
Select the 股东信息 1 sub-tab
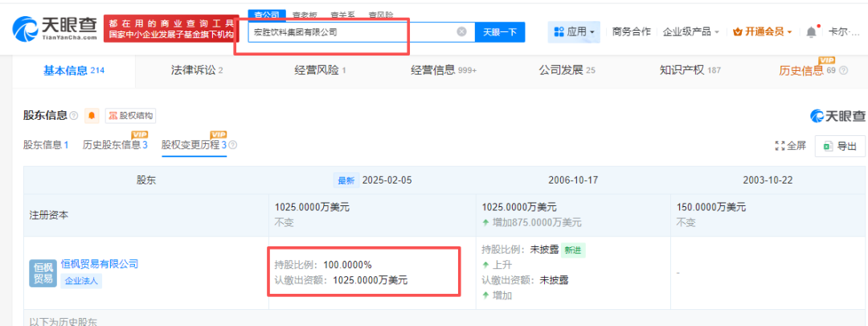[45, 145]
